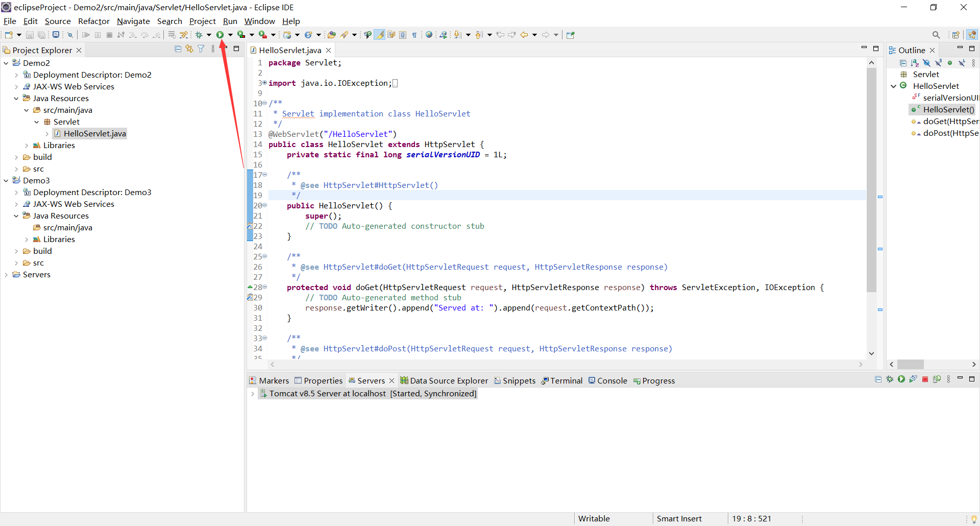Image resolution: width=980 pixels, height=526 pixels.
Task: Collapse All in Project Explorer toolbar
Action: [178, 49]
